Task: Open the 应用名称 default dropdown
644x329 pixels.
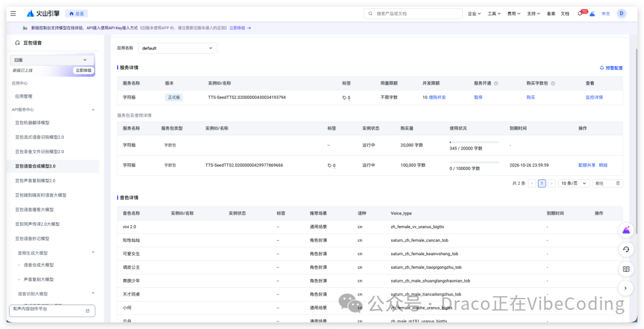Action: click(178, 48)
